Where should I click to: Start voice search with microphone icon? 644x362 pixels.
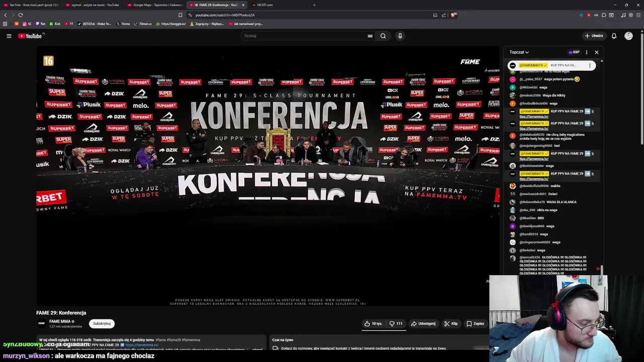400,36
